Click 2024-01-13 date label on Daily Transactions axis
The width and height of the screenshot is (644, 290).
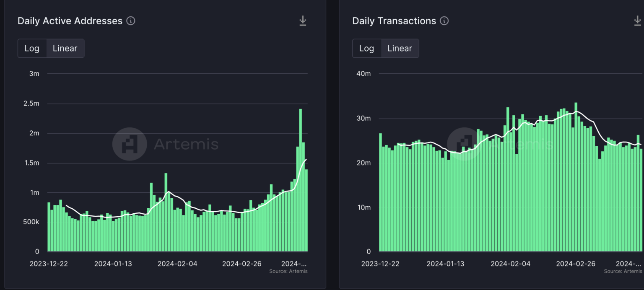click(445, 264)
